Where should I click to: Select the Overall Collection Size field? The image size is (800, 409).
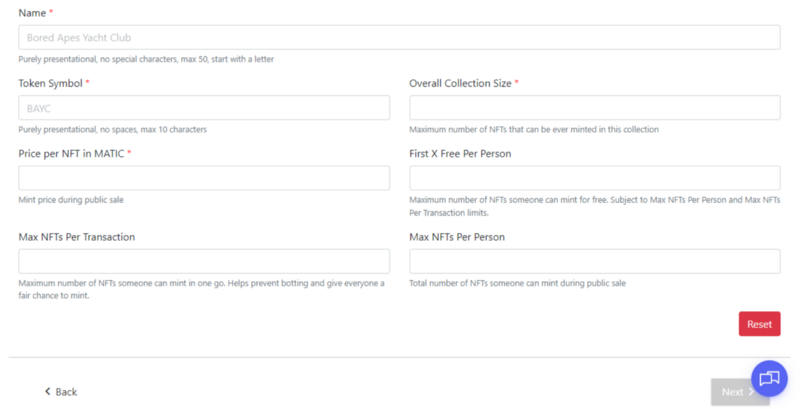click(x=594, y=108)
